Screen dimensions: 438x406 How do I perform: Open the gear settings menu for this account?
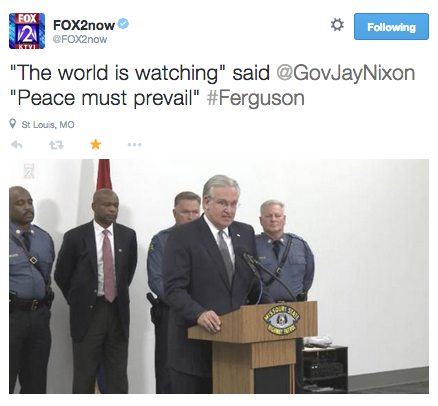[337, 25]
